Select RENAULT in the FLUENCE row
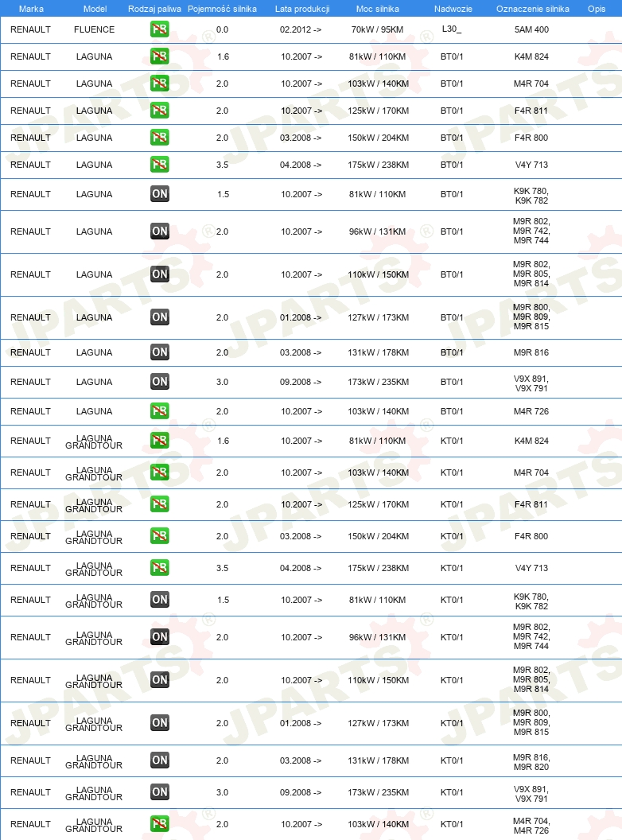The image size is (622, 840). pyautogui.click(x=30, y=29)
